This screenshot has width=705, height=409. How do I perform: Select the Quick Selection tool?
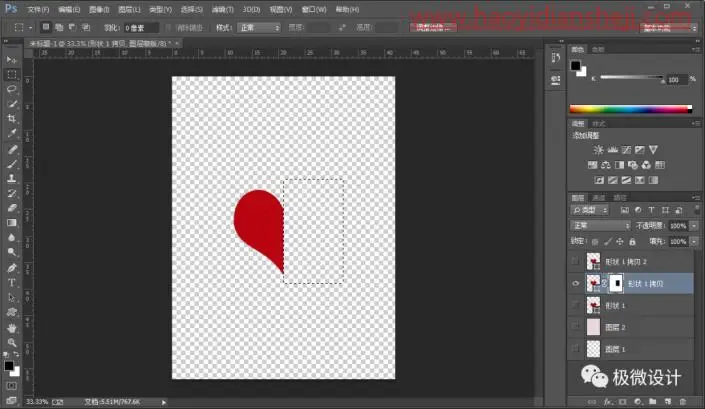(x=12, y=104)
